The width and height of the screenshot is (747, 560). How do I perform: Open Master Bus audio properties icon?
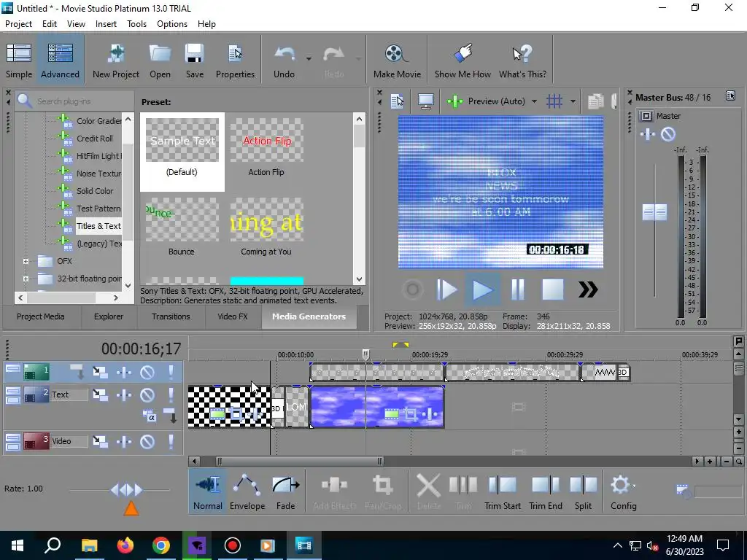point(730,96)
